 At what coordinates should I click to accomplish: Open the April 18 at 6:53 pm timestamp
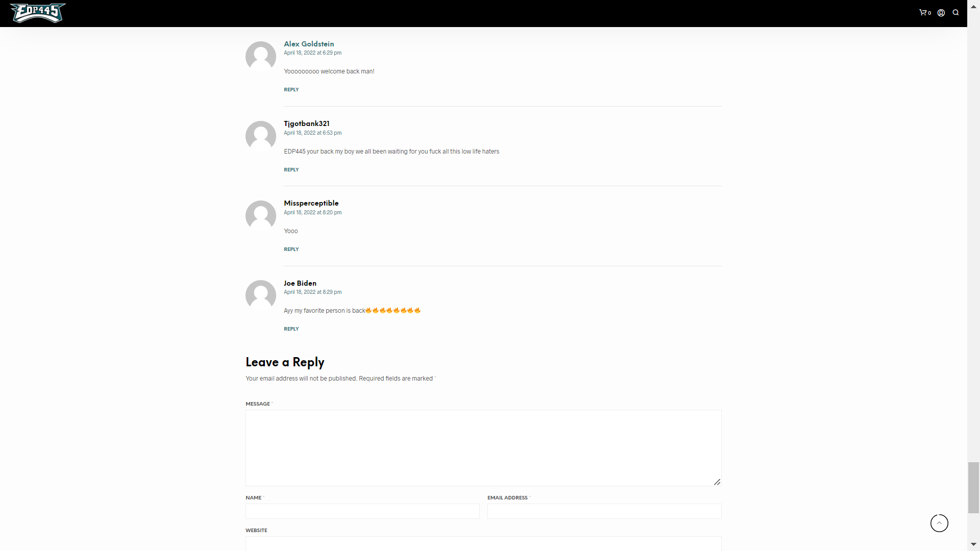(313, 133)
